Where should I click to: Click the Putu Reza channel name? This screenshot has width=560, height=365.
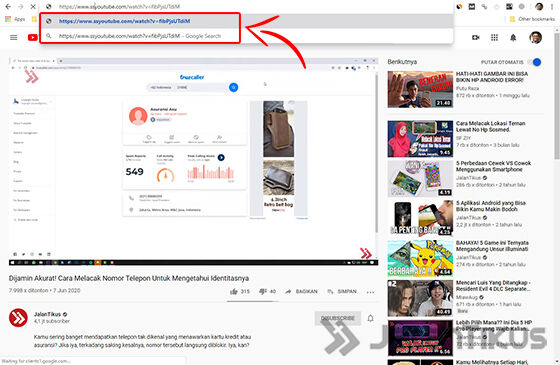[467, 88]
